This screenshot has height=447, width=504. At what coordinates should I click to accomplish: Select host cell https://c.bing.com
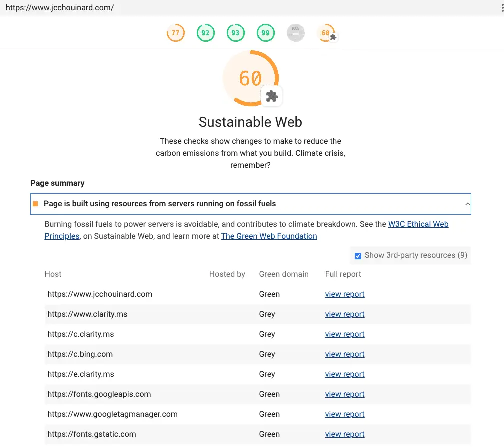(80, 354)
